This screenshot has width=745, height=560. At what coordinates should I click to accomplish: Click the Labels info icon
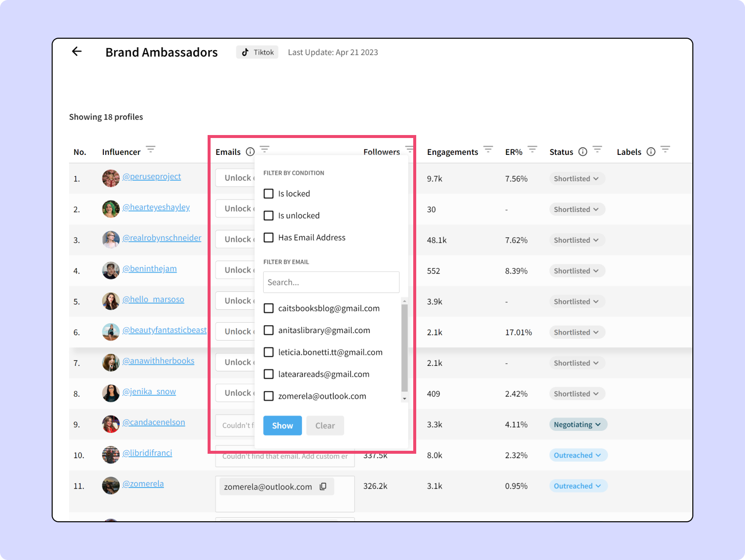(651, 151)
